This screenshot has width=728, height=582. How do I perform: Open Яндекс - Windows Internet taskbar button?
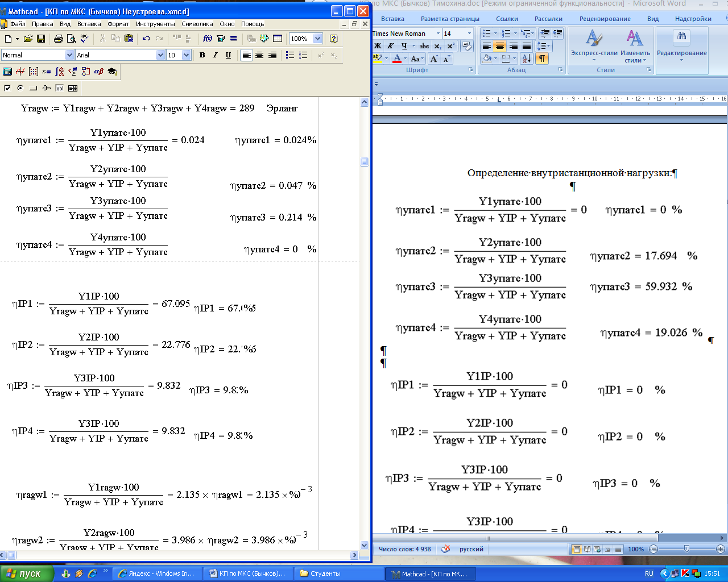158,573
